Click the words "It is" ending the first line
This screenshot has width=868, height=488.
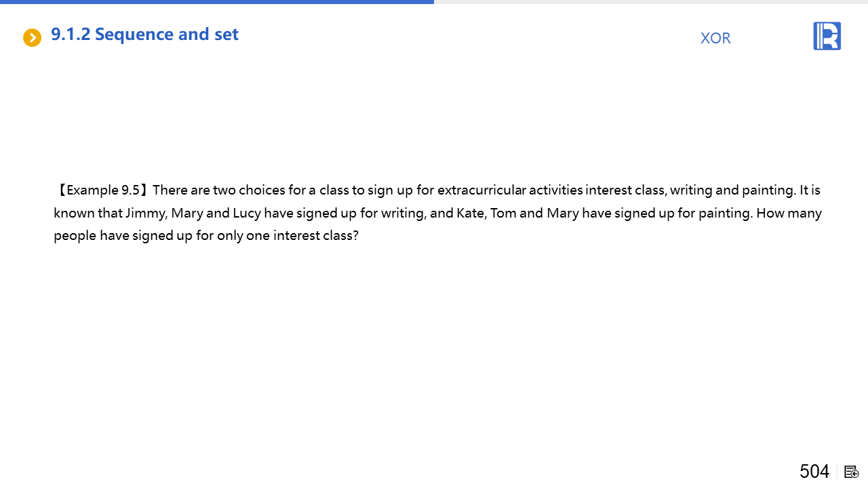coord(810,190)
